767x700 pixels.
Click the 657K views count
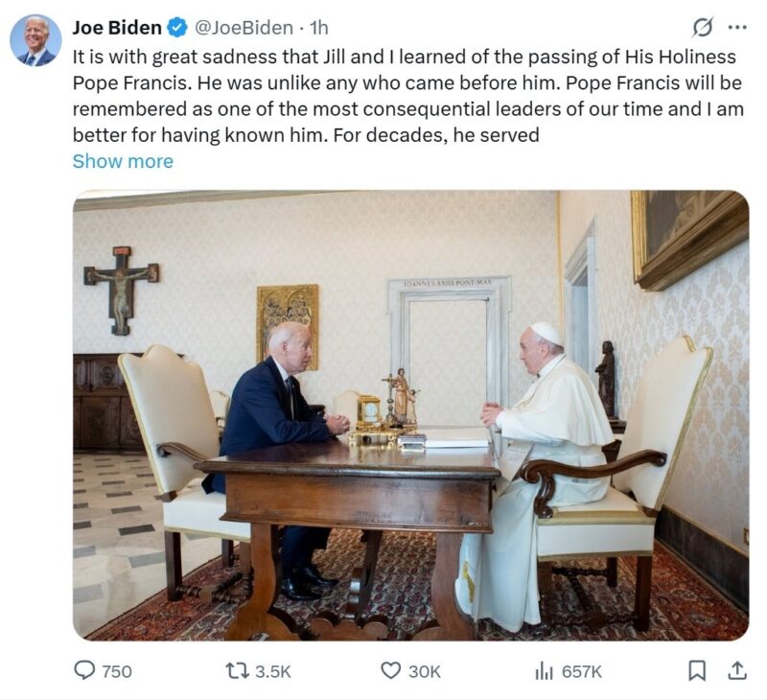(x=582, y=671)
